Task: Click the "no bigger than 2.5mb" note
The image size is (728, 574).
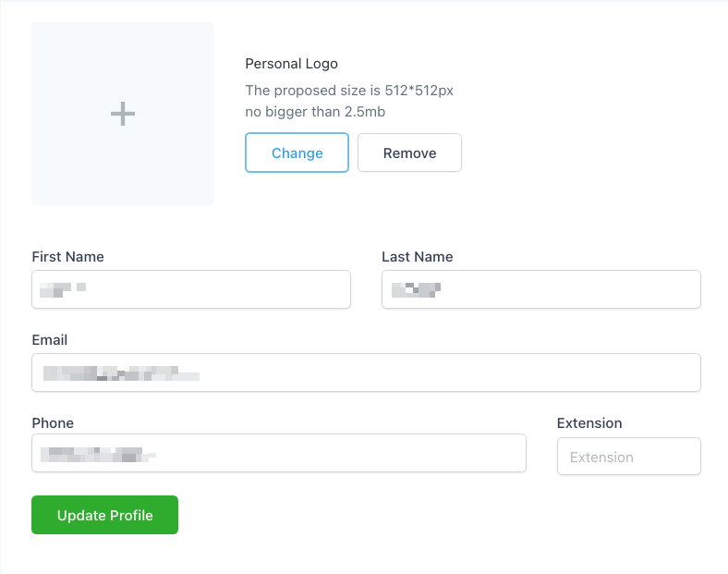Action: [x=315, y=112]
